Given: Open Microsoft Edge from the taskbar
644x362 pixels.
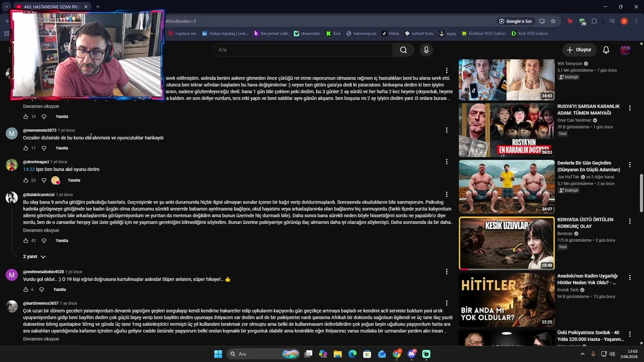Looking at the screenshot, I should click(353, 354).
